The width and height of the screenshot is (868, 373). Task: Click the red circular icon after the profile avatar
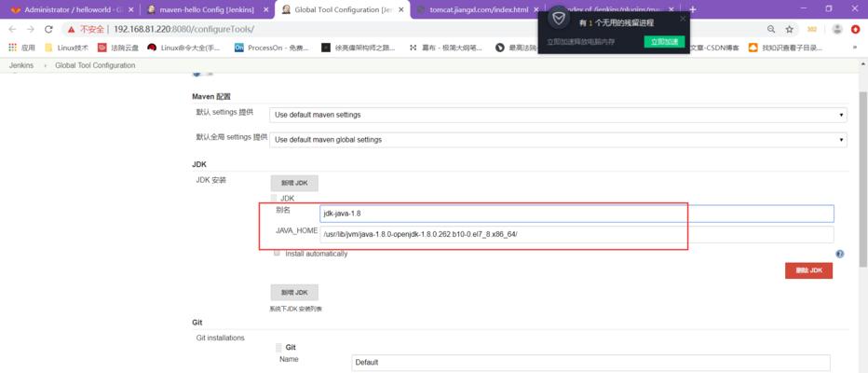pyautogui.click(x=857, y=30)
